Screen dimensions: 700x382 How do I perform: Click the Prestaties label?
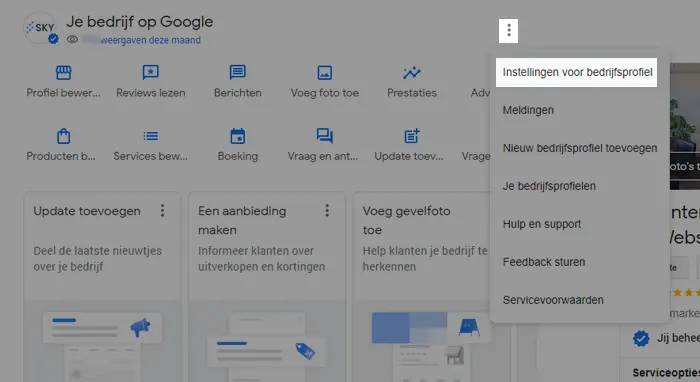coord(412,93)
